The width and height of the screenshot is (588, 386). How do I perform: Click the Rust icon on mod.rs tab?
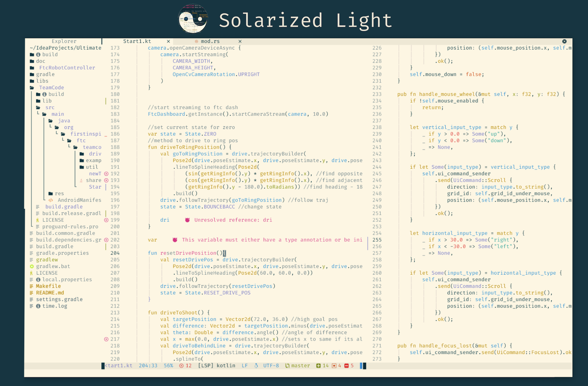pos(196,41)
